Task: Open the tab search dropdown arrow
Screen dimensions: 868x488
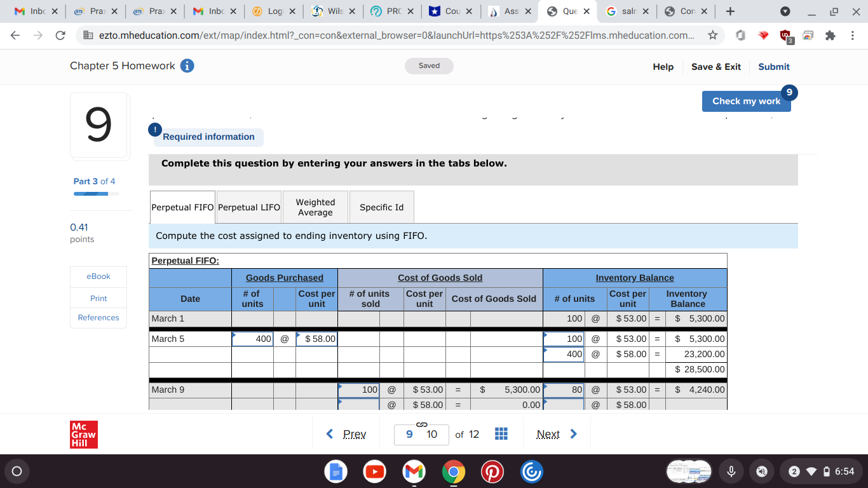Action: (x=785, y=11)
